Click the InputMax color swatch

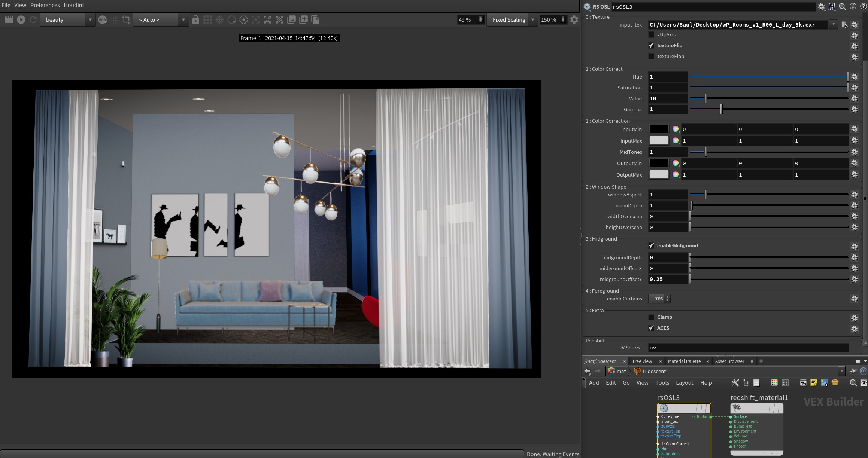coord(658,141)
